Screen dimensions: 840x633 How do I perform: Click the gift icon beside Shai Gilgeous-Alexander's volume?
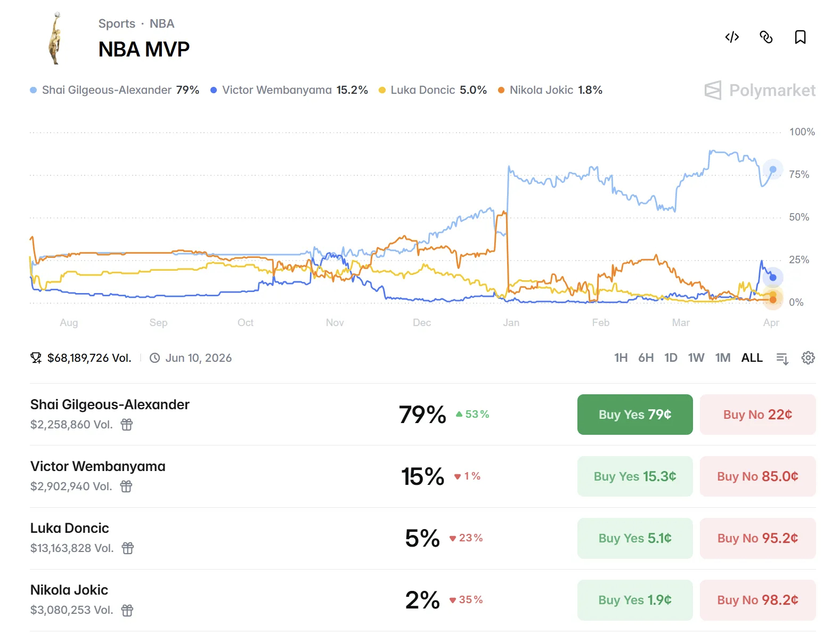pyautogui.click(x=127, y=425)
